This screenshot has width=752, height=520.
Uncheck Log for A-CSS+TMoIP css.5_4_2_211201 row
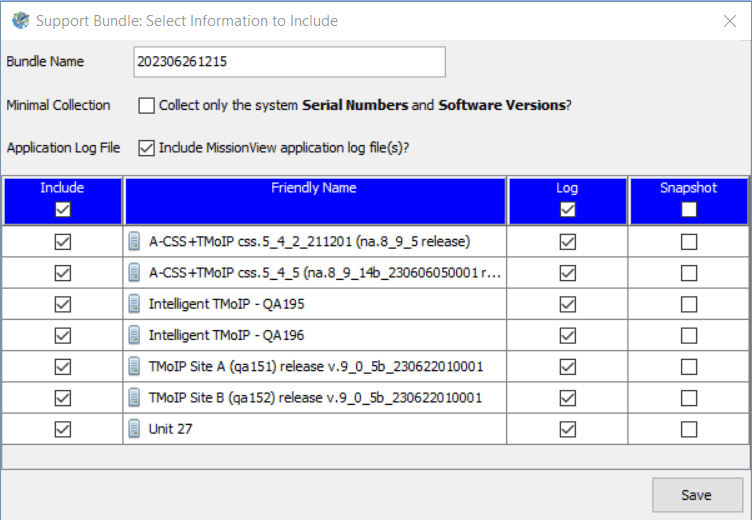568,242
